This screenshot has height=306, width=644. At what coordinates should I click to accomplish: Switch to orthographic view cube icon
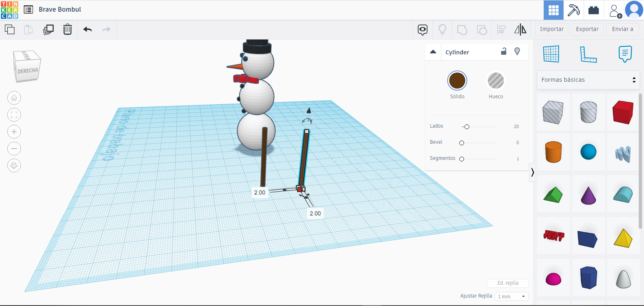14,165
